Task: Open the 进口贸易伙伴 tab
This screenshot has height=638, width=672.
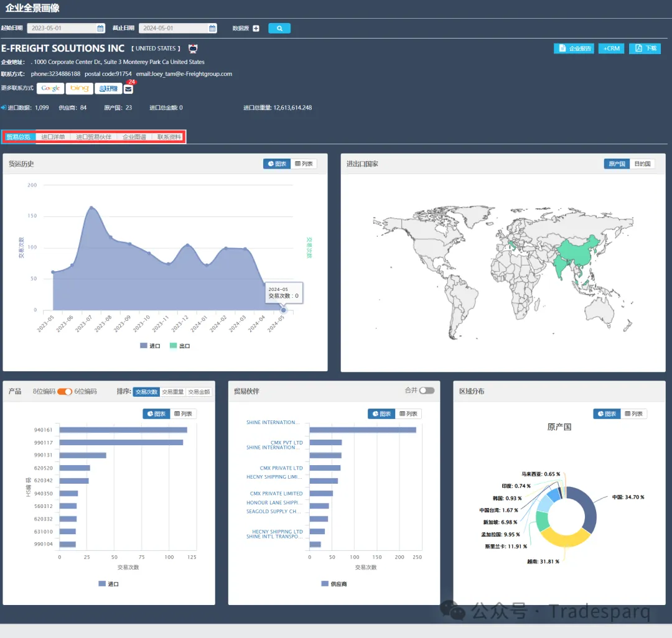Action: pos(93,137)
